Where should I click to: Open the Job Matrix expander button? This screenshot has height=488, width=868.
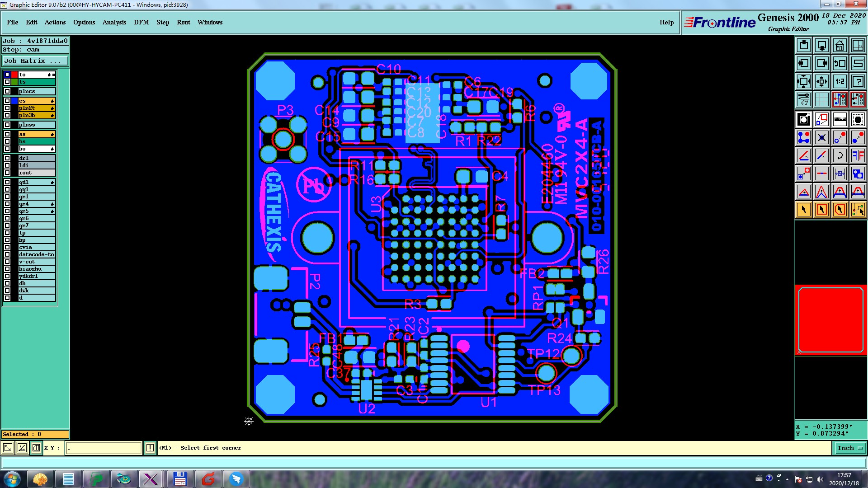[x=35, y=61]
